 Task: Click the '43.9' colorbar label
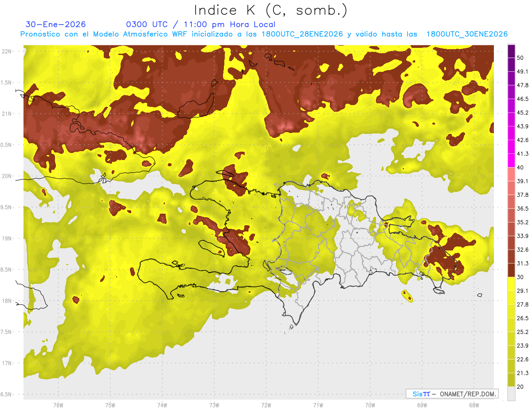[523, 126]
